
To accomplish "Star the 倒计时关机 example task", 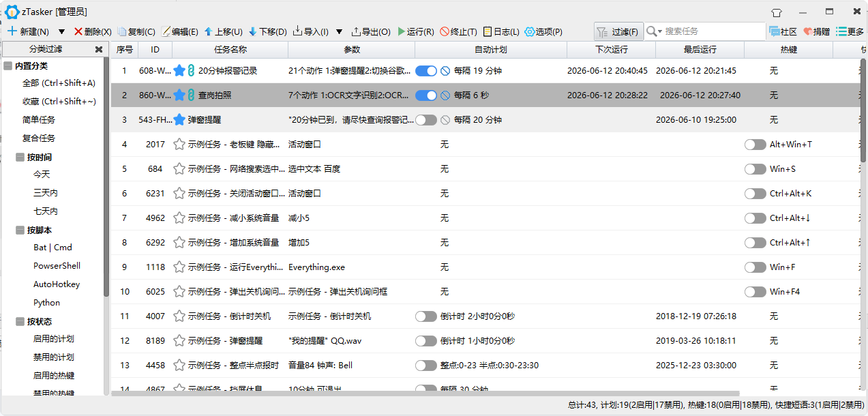I will [179, 316].
